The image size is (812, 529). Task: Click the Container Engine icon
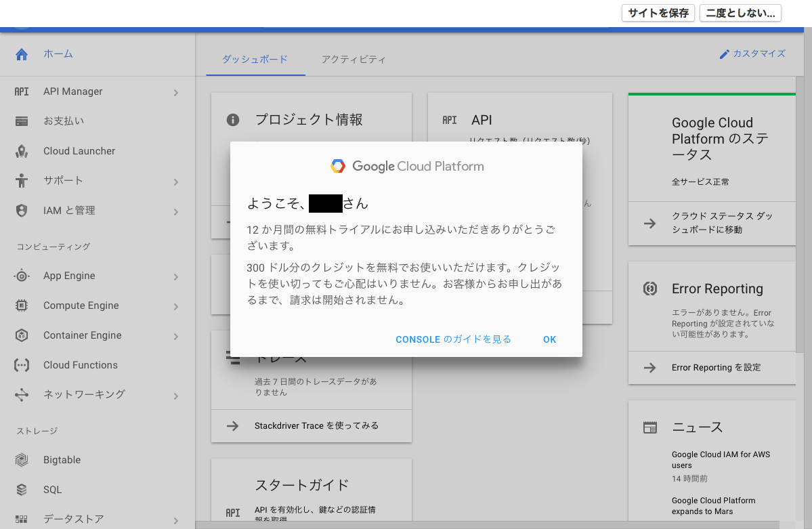(x=22, y=335)
